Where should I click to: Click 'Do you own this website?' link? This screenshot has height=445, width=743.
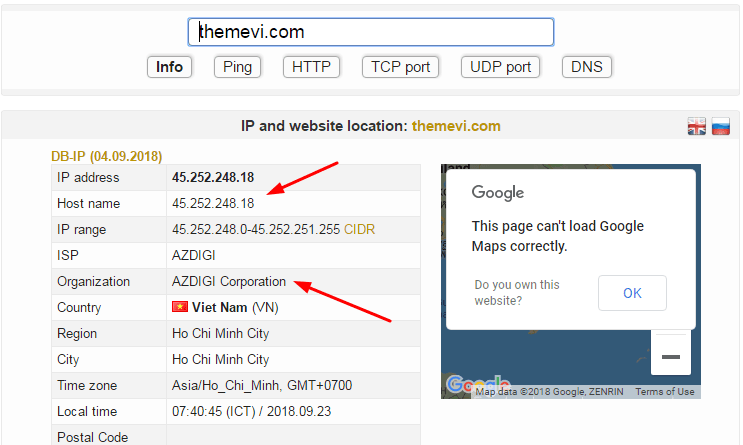click(x=517, y=292)
